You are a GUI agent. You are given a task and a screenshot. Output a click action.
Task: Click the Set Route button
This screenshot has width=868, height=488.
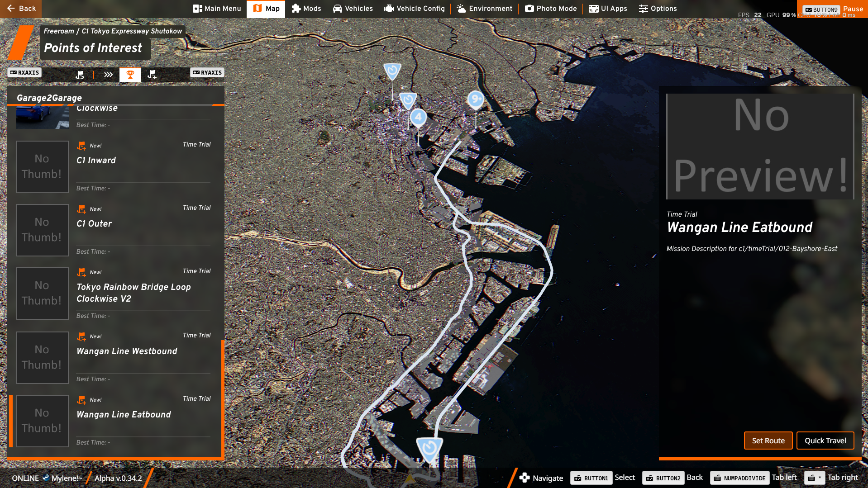[x=768, y=441]
